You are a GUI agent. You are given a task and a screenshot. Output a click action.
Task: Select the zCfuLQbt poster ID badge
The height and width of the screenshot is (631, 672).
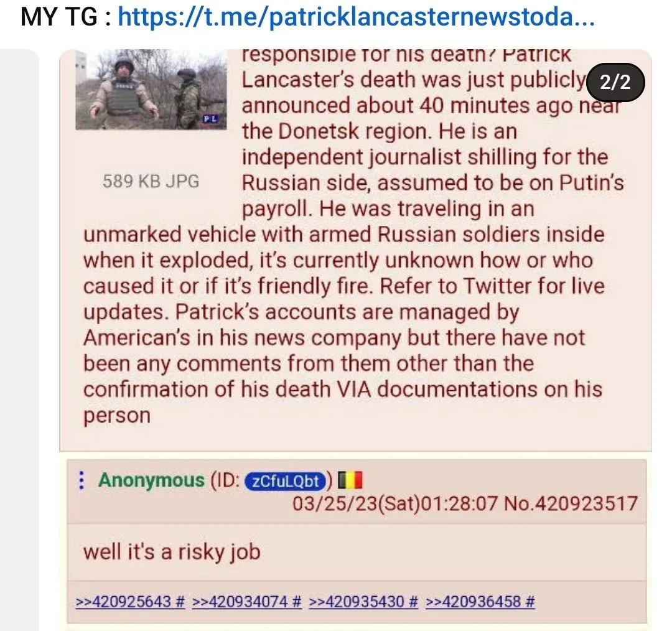point(284,481)
